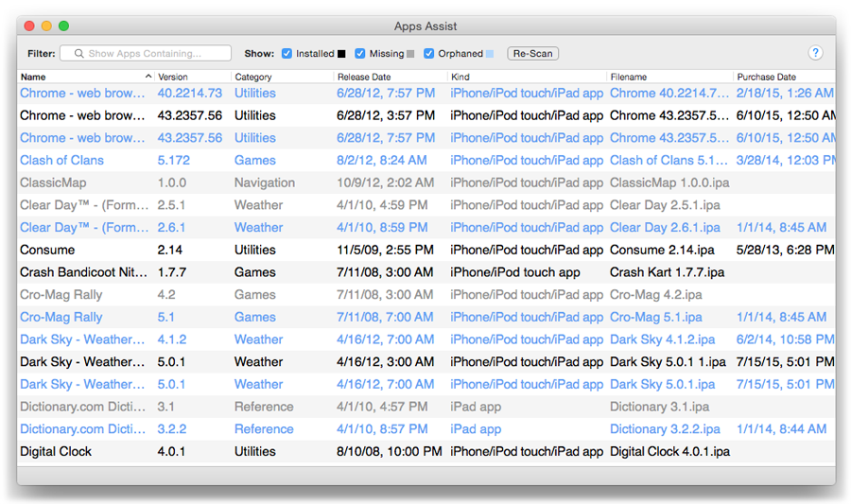Click filename Digital Clock 4.0.1.ipa
Screen dimensions: 851x504
point(669,451)
